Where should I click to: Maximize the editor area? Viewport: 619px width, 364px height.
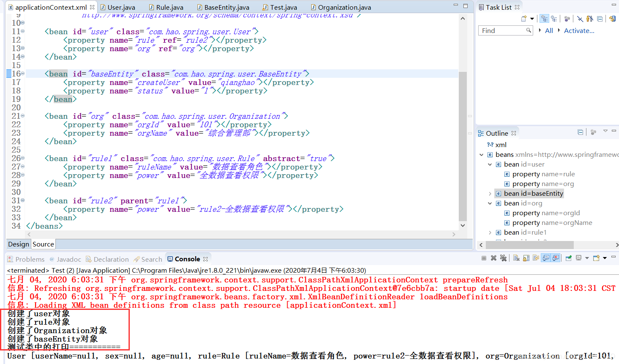466,6
